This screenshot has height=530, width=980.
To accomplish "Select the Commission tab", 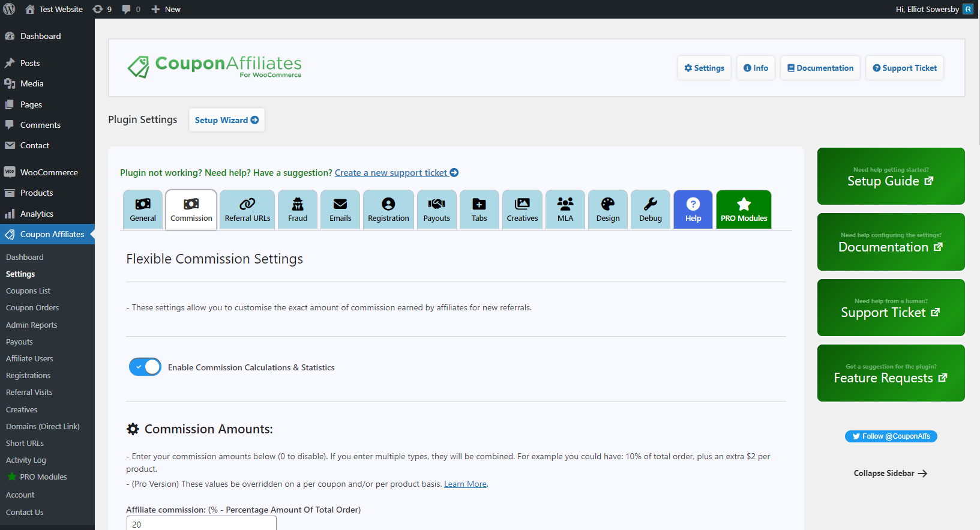I will click(191, 209).
